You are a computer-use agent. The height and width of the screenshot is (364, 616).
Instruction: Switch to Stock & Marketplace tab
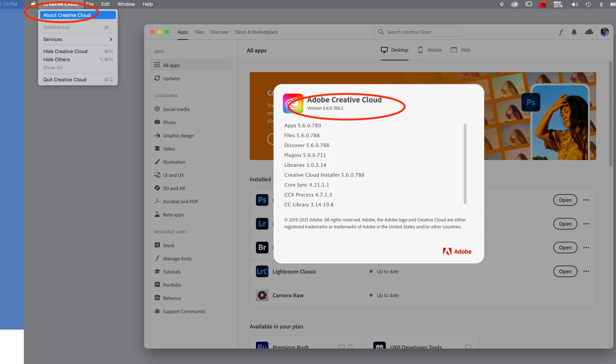(x=256, y=32)
